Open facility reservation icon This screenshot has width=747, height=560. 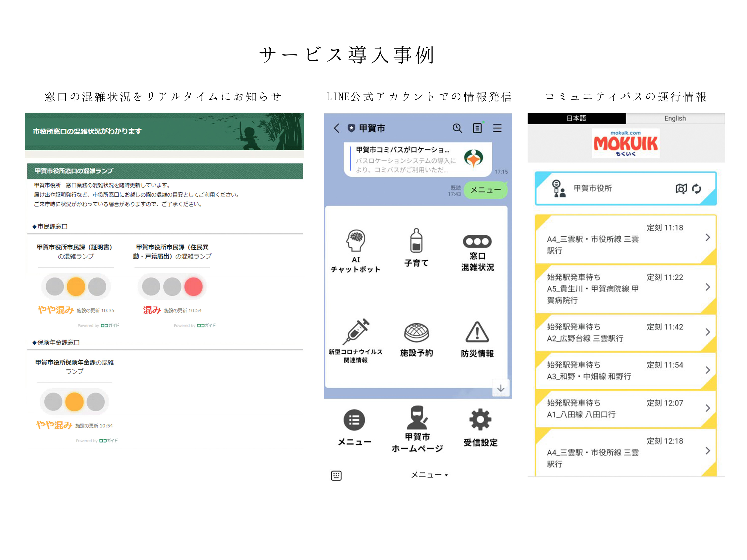(416, 333)
